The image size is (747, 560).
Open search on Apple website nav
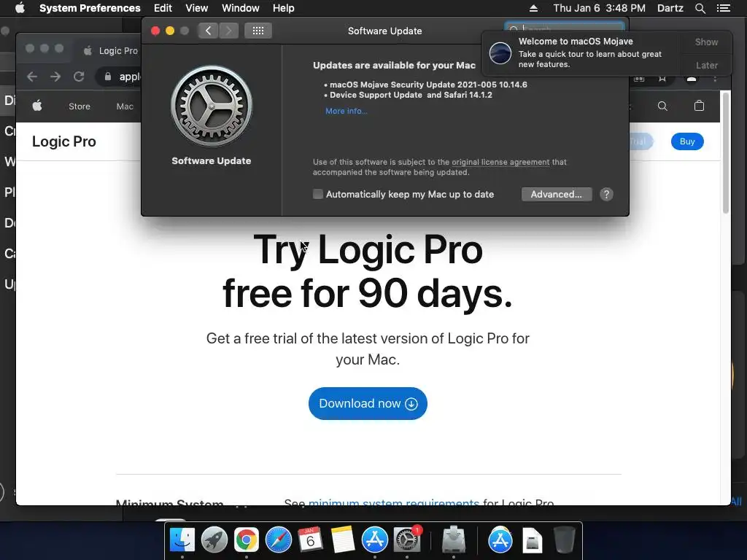point(662,106)
